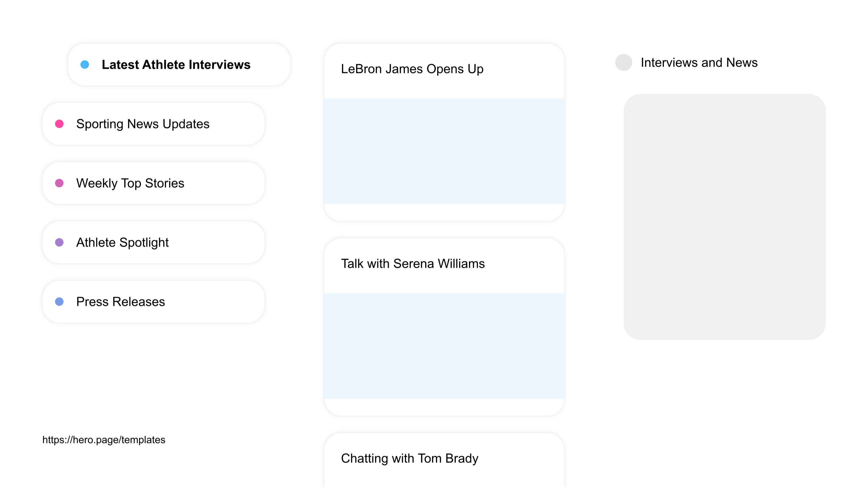This screenshot has height=488, width=868.
Task: Go to Press Releases
Action: [x=153, y=301]
